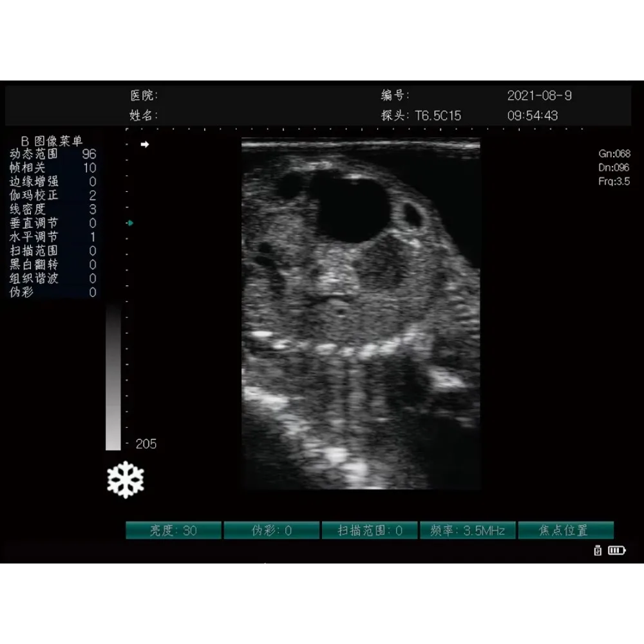Click the time 09:54:43
Image resolution: width=644 pixels, height=644 pixels.
(533, 116)
